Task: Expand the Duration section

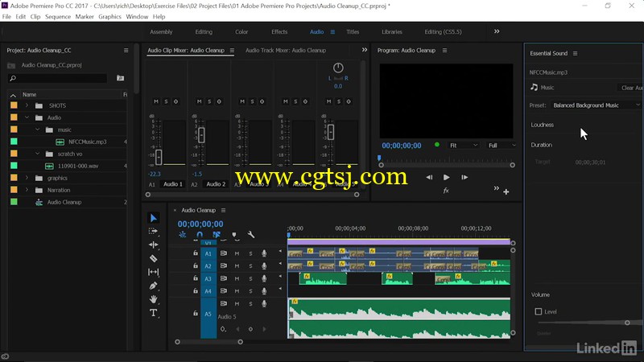Action: coord(541,145)
